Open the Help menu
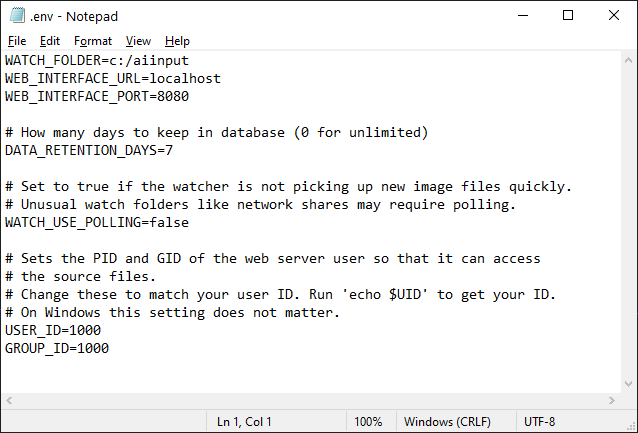Viewport: 638px width, 433px height. 177,41
